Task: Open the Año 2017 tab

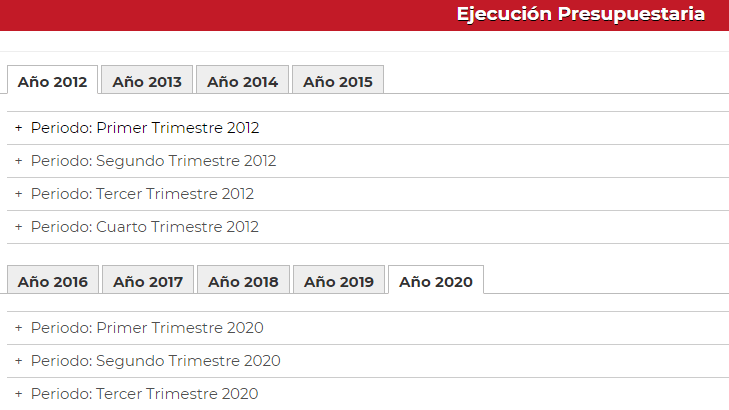Action: coord(148,280)
